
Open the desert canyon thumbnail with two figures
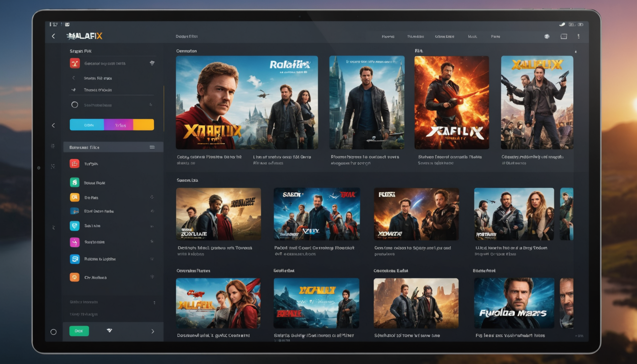click(x=416, y=303)
